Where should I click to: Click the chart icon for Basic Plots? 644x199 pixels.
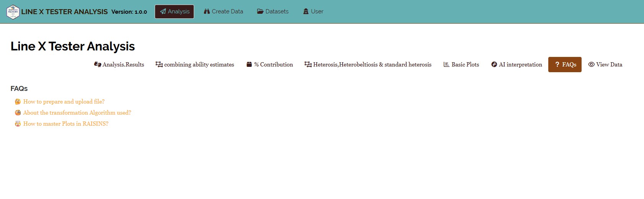(x=446, y=65)
